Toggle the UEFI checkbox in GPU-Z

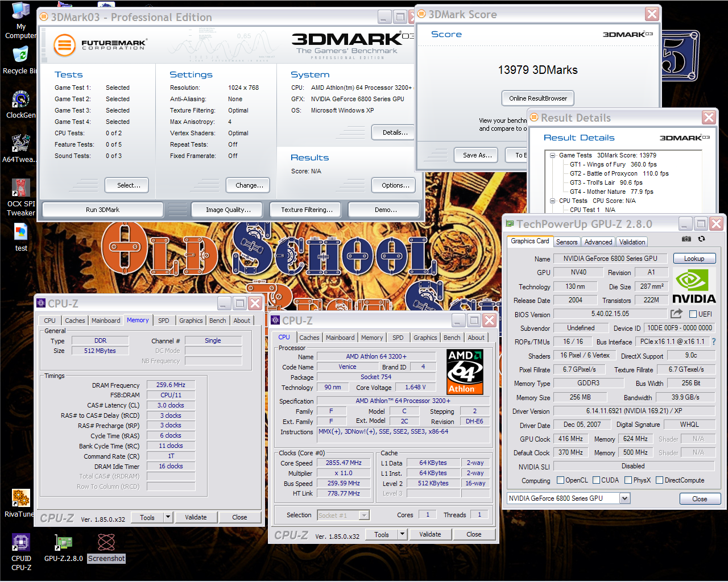click(x=693, y=314)
